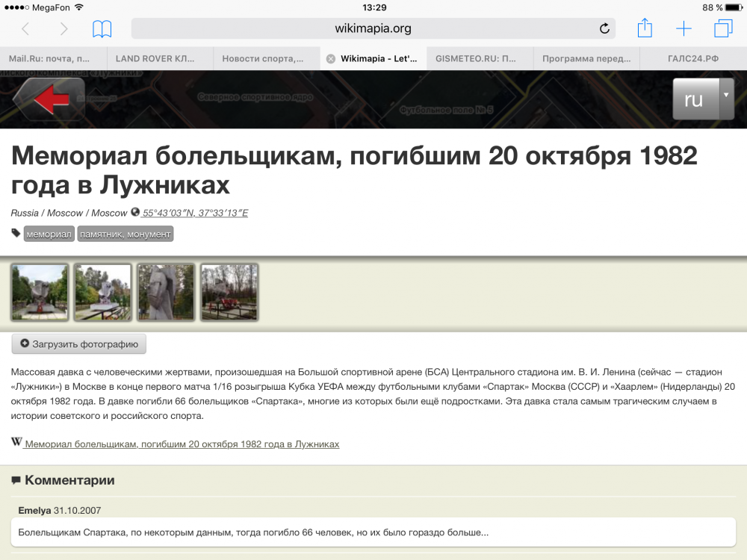747x560 pixels.
Task: Close the Wikimapia tab with X
Action: click(331, 58)
